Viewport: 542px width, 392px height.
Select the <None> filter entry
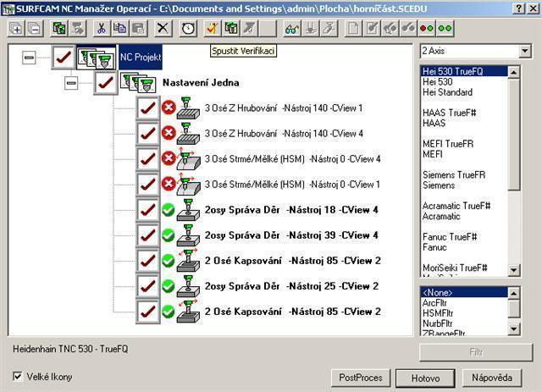pos(465,292)
